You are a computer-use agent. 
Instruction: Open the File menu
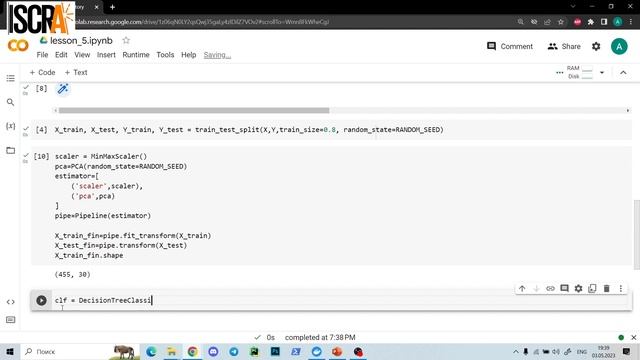(42, 55)
